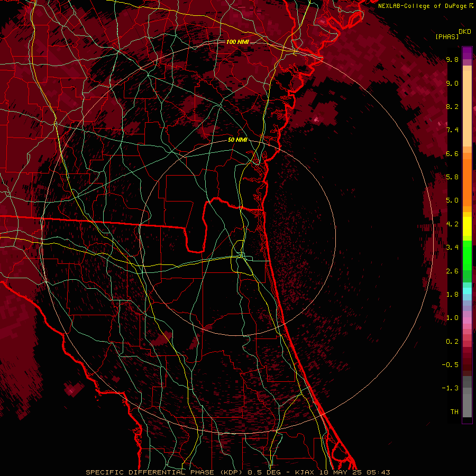Click the '50 NMI' range ring label
The width and height of the screenshot is (476, 476).
pos(237,140)
